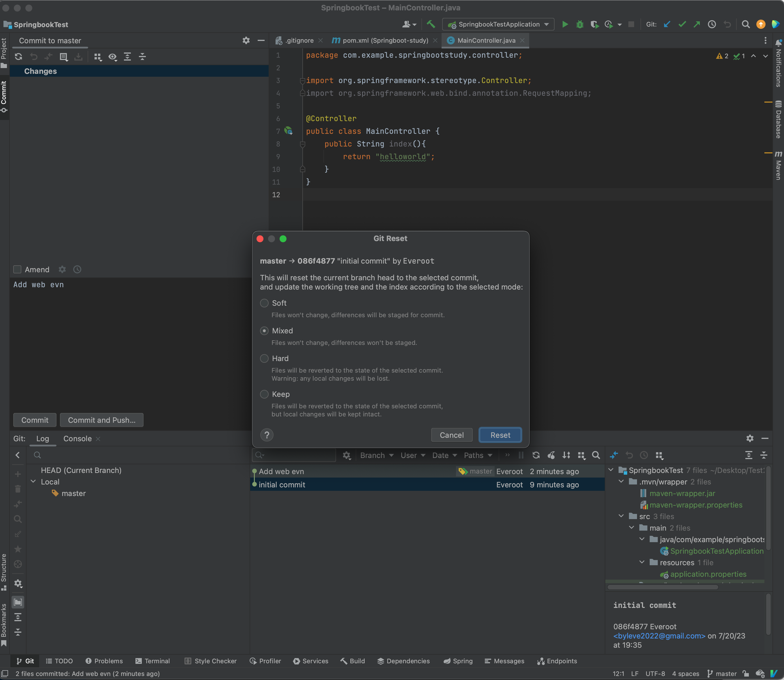Open the Console tab in Git panel
The width and height of the screenshot is (784, 680).
click(x=77, y=438)
